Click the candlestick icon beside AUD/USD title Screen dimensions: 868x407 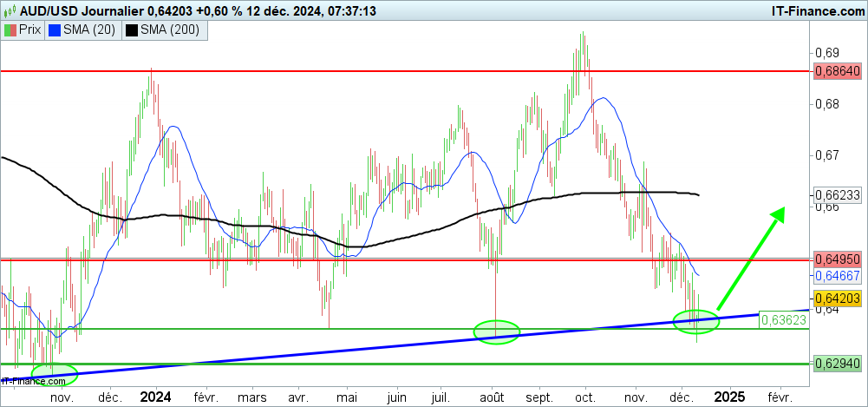(10, 10)
